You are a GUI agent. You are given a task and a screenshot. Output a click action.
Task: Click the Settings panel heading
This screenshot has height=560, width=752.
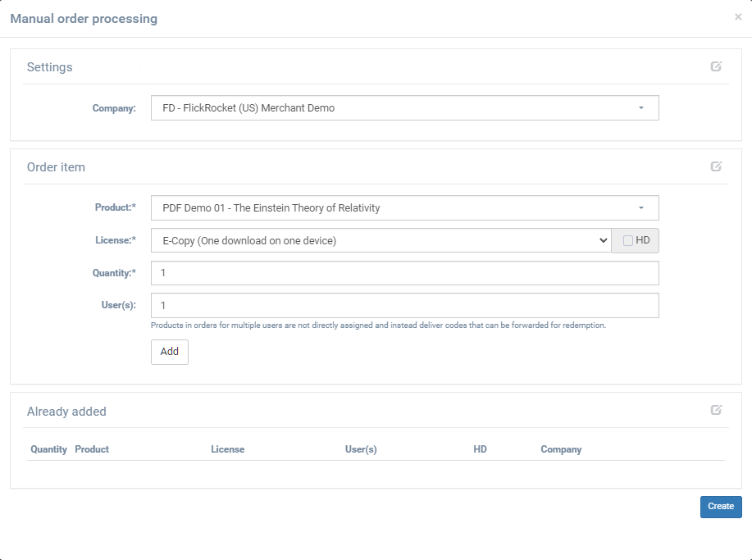pyautogui.click(x=50, y=67)
